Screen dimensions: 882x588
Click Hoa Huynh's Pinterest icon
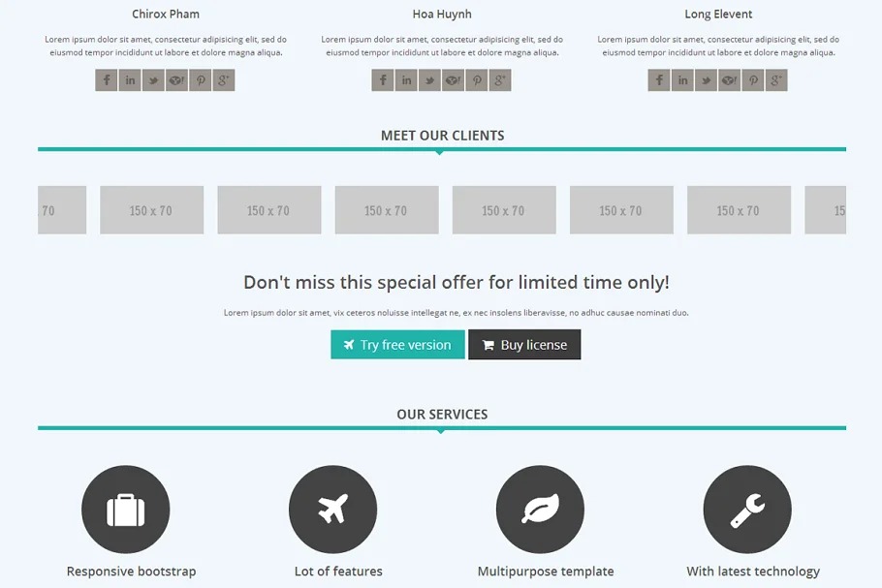pos(476,80)
